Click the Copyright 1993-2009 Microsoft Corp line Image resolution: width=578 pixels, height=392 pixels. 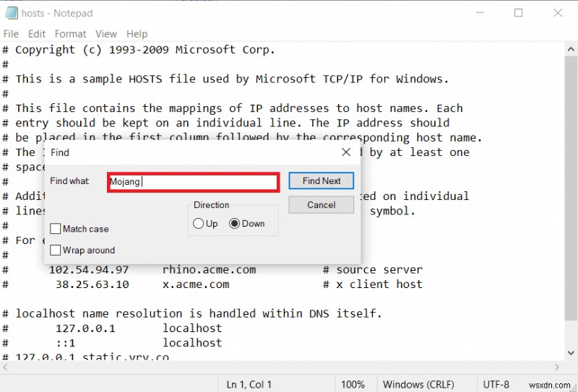pos(139,50)
